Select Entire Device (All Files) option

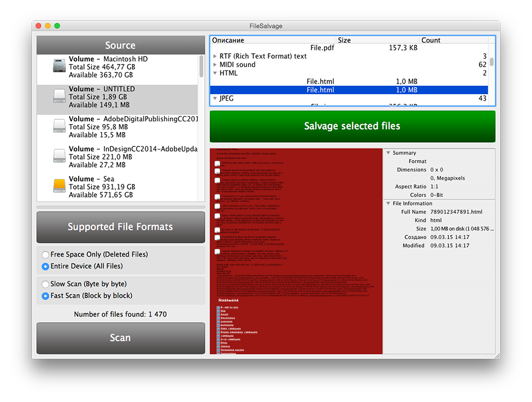coord(46,266)
